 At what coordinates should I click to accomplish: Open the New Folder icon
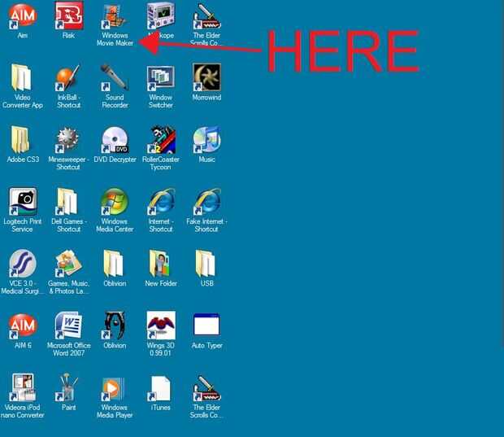click(159, 264)
